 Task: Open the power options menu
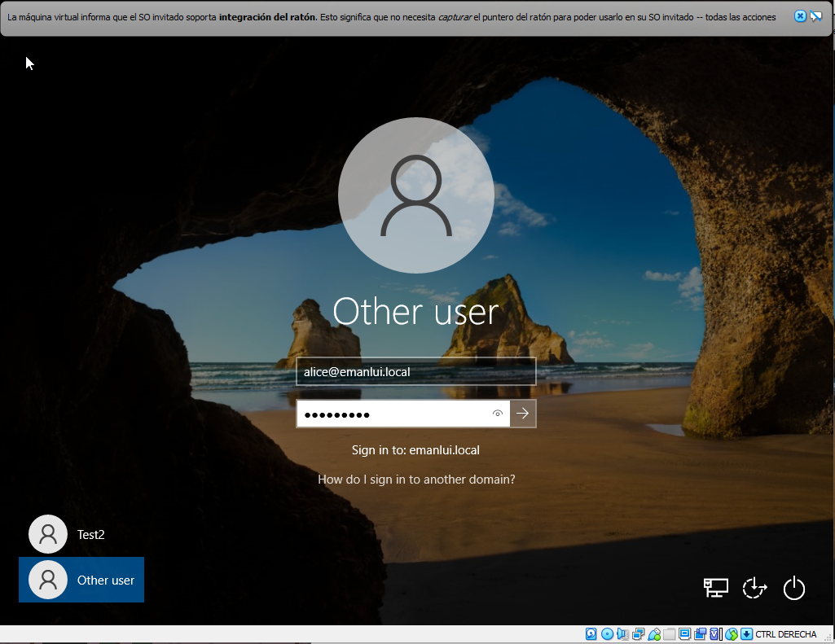coord(794,588)
